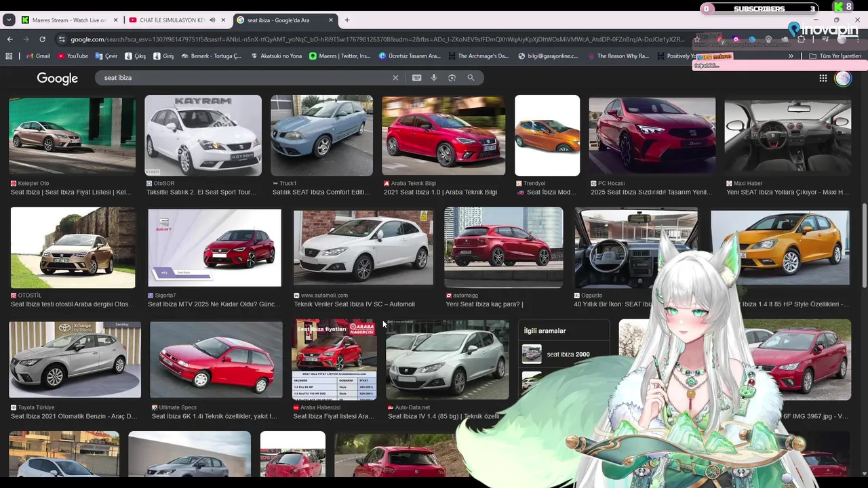The image size is (868, 488).
Task: Go back to previous page
Action: (9, 39)
